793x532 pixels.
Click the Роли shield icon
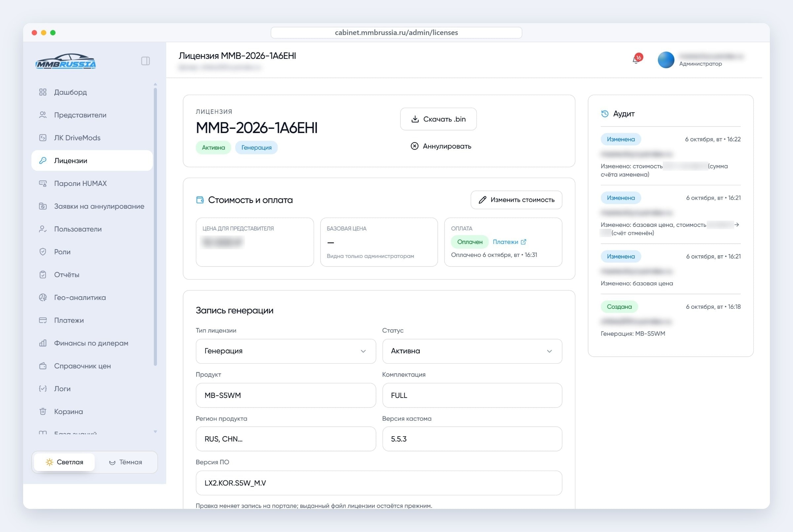point(42,252)
